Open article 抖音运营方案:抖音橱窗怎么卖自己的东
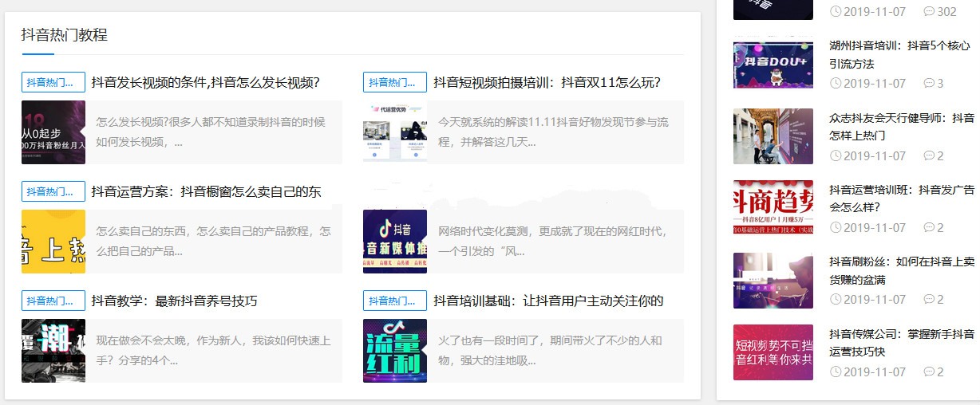The width and height of the screenshot is (980, 405). tap(207, 191)
